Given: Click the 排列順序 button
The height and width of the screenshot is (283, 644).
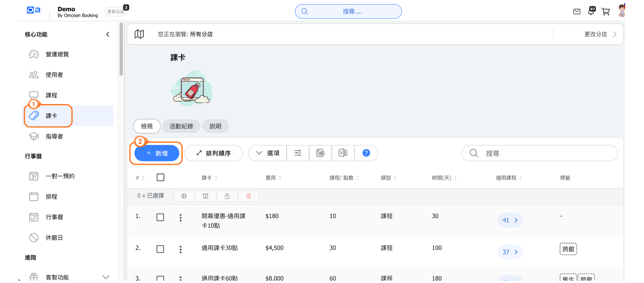Looking at the screenshot, I should point(214,153).
